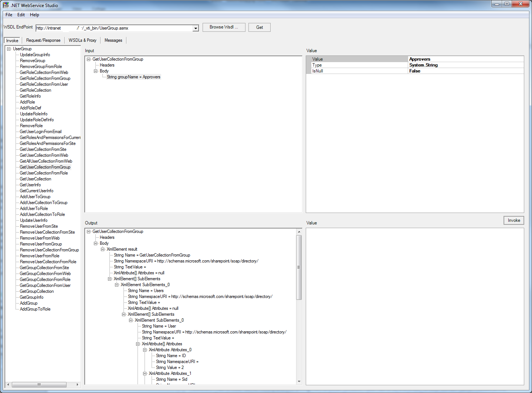Collapse the XmlElement result node
This screenshot has width=532, height=393.
(x=102, y=249)
